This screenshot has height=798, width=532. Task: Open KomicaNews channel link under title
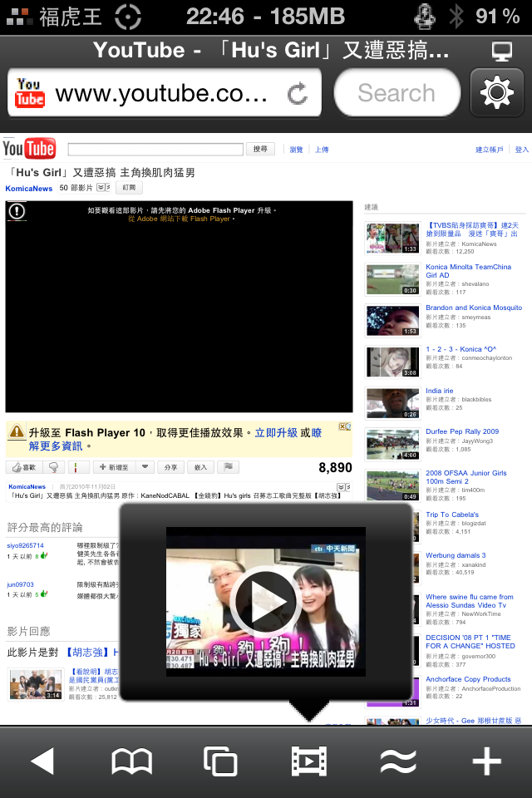(28, 189)
